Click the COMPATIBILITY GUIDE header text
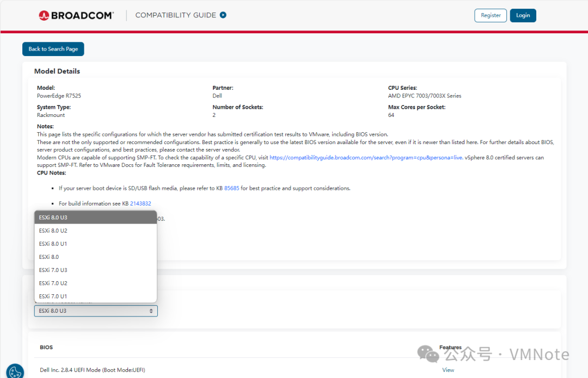Image resolution: width=588 pixels, height=378 pixels. click(175, 15)
